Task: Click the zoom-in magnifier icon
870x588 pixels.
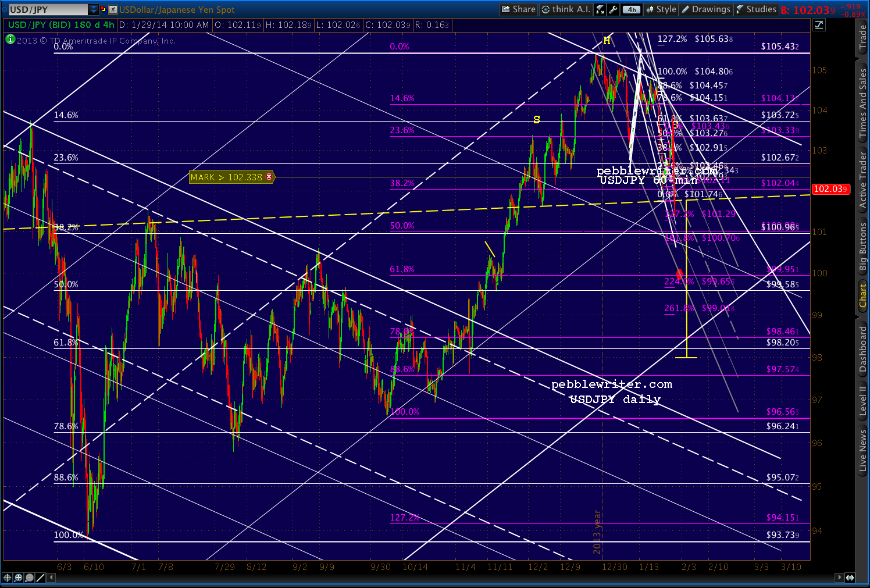Action: (19, 578)
